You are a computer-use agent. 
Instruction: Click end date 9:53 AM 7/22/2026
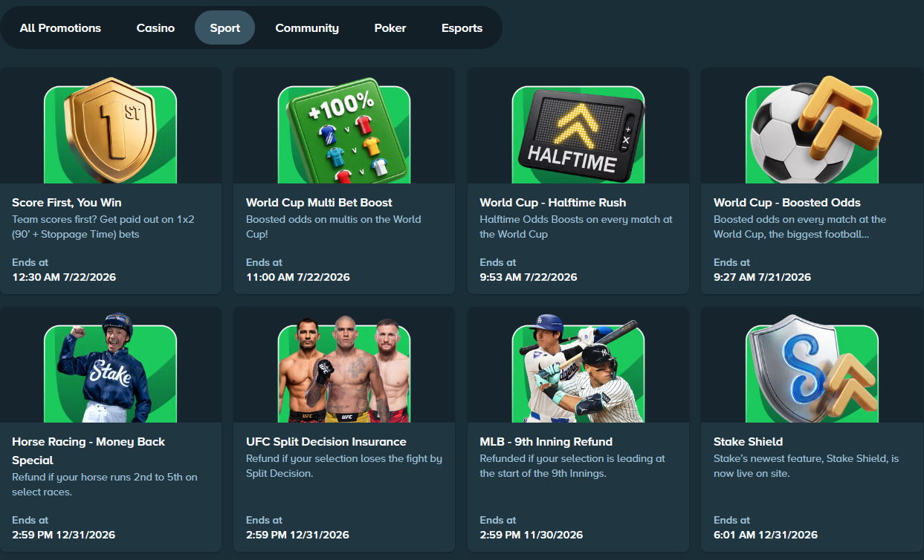pyautogui.click(x=529, y=278)
